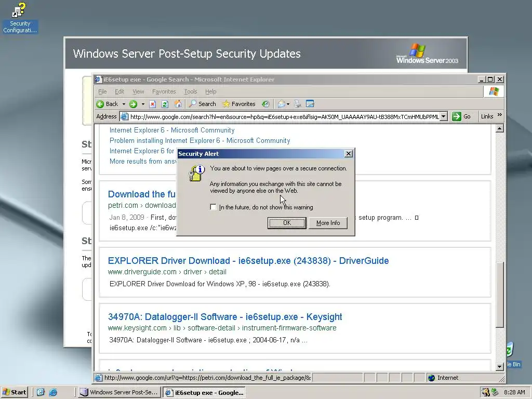
Task: Launch Internet Explorer from quick launch
Action: click(54, 392)
